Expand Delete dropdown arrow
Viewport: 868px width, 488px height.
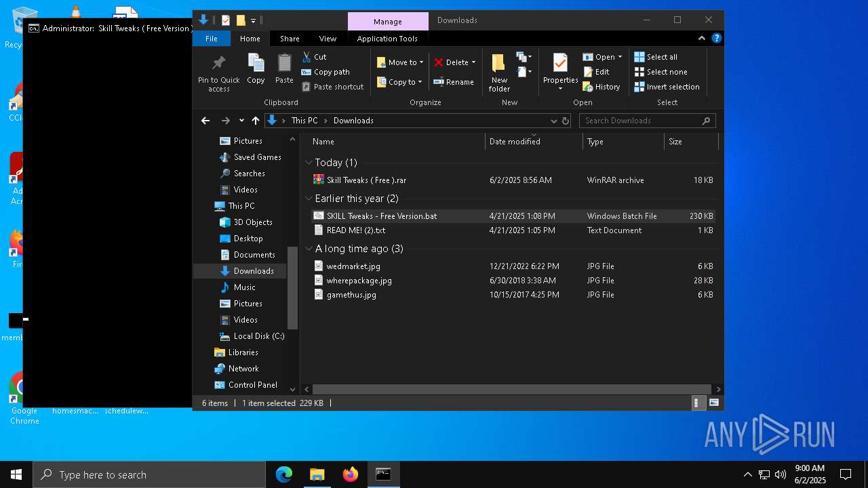tap(473, 62)
